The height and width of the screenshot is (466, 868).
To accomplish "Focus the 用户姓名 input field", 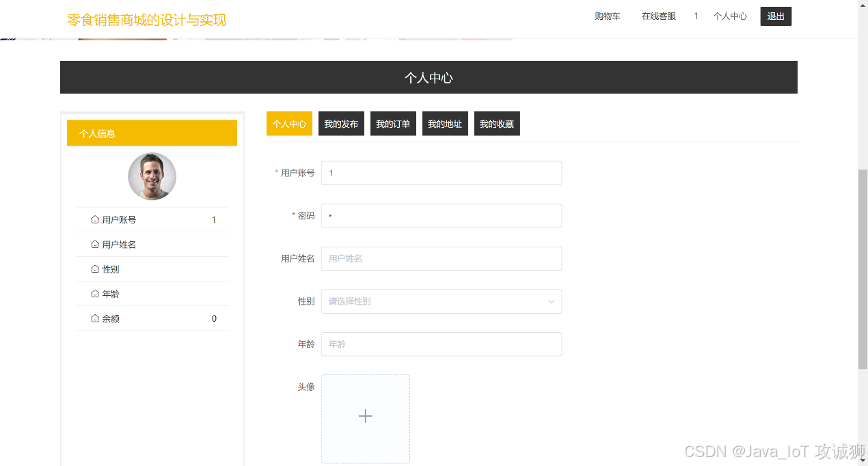I will [442, 258].
